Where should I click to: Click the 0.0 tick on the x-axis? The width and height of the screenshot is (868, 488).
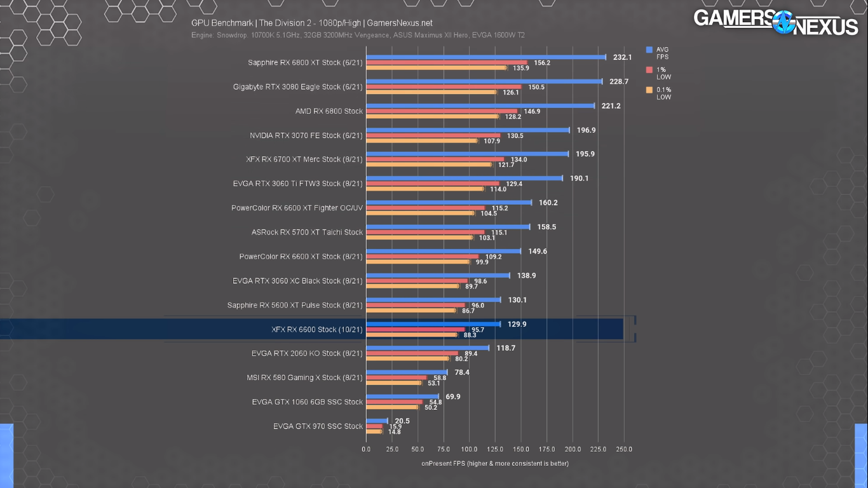click(x=366, y=449)
